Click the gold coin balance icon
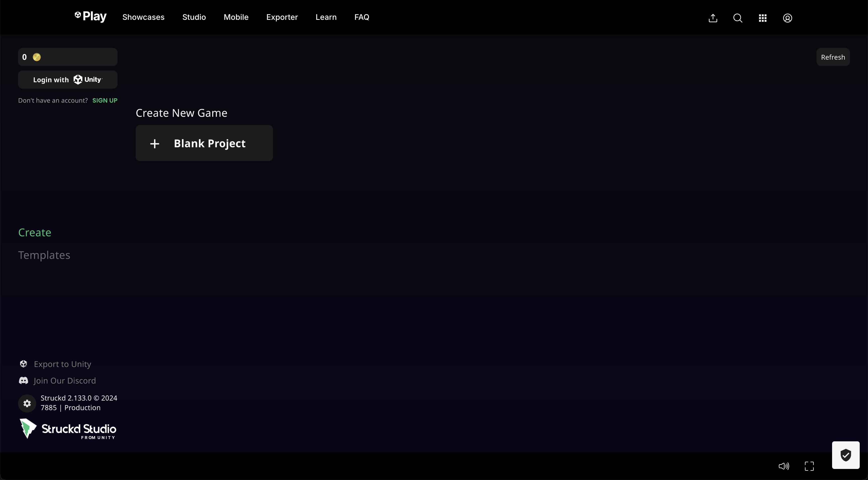This screenshot has width=868, height=480. tap(37, 57)
